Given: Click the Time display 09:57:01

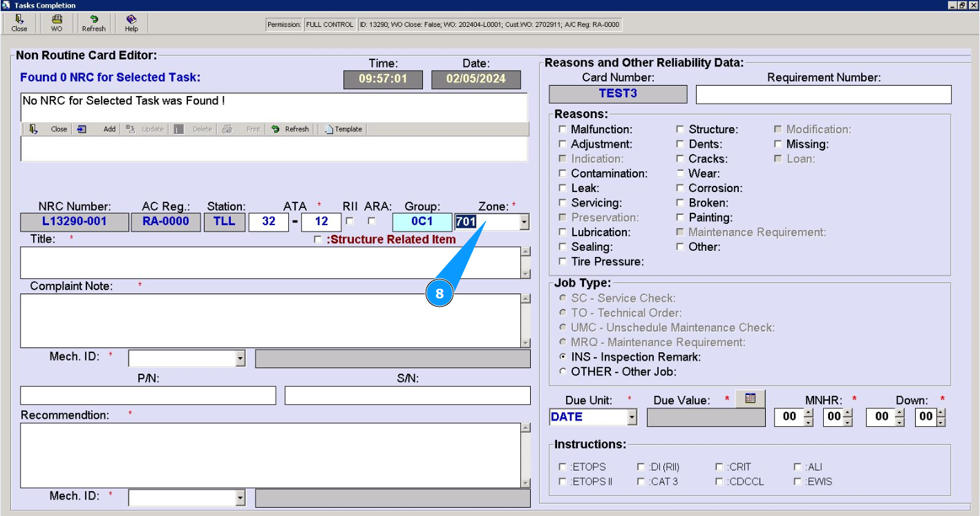Looking at the screenshot, I should [x=383, y=79].
